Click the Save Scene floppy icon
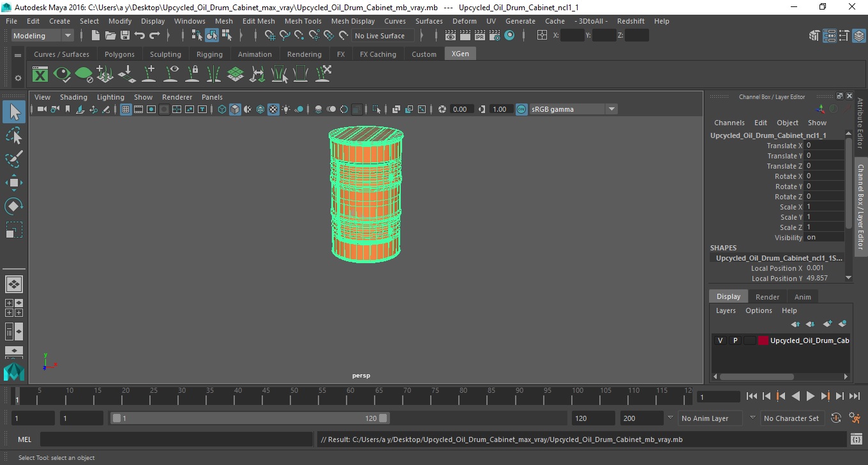Screen dimensions: 868x465 point(125,36)
